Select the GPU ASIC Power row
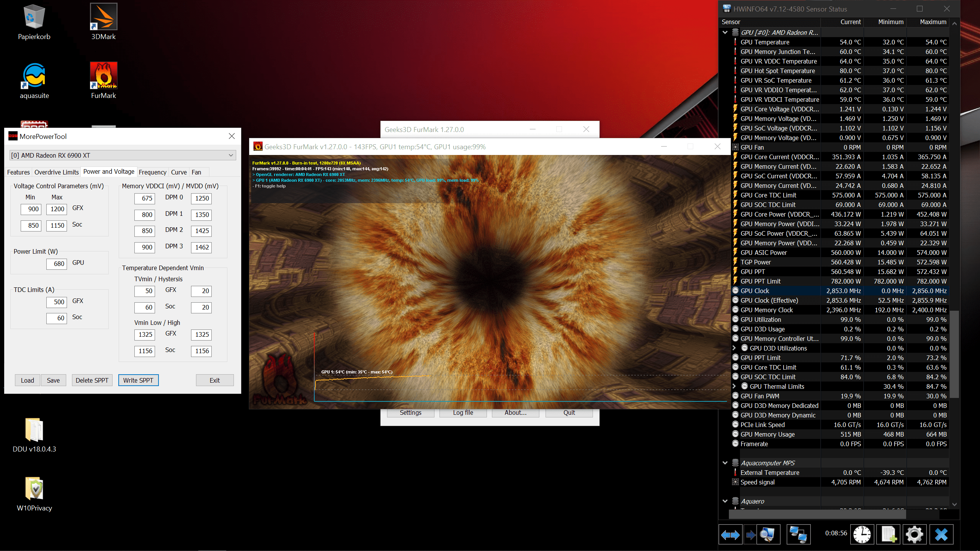 coord(840,253)
